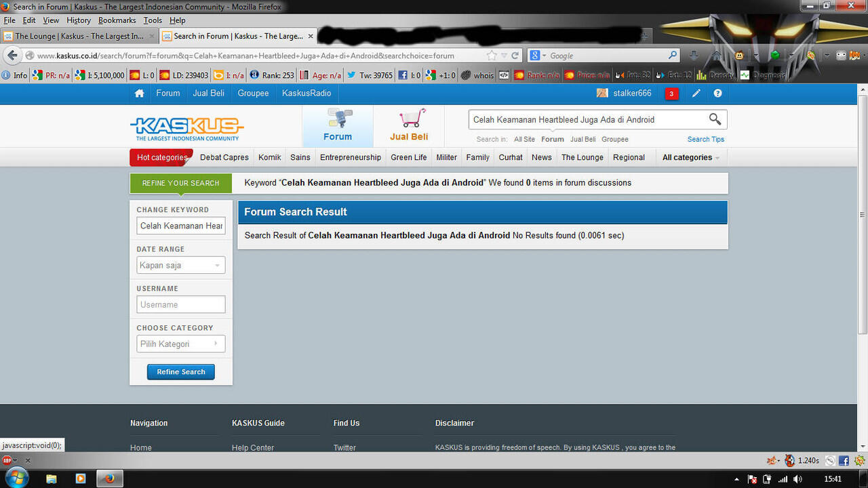Viewport: 868px width, 488px height.
Task: Open the Pilih Kategori dropdown
Action: click(x=180, y=344)
